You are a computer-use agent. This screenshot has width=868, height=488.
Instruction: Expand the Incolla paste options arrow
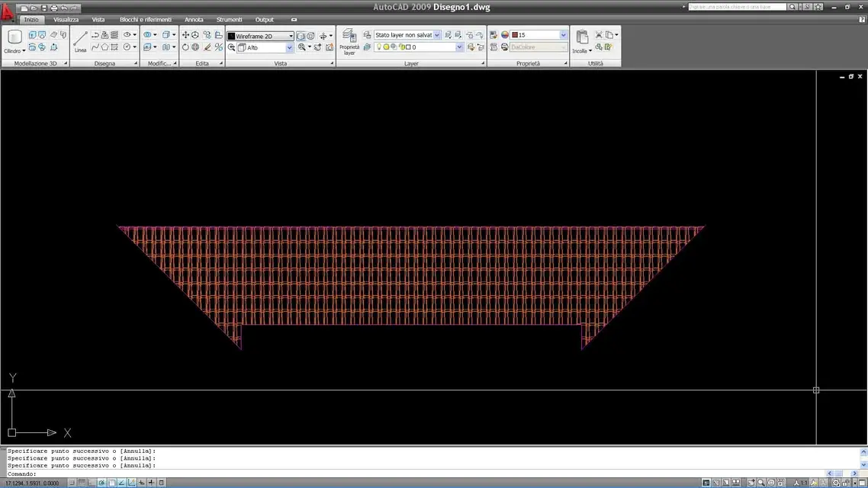[x=590, y=51]
